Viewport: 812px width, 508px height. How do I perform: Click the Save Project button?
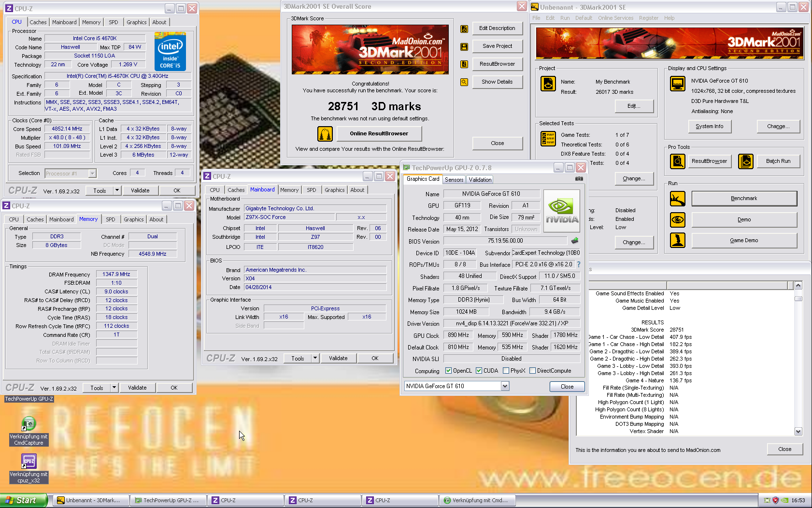pyautogui.click(x=498, y=46)
